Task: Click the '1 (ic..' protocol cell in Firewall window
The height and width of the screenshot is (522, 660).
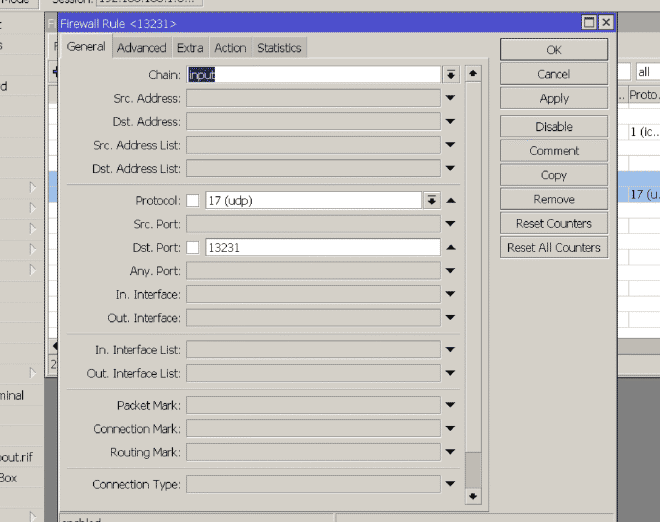Action: pos(644,132)
